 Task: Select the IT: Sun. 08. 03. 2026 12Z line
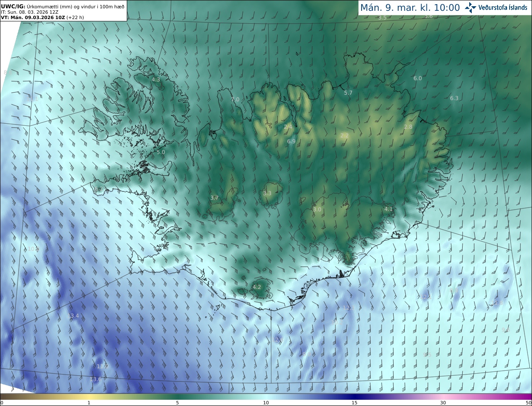pyautogui.click(x=30, y=12)
